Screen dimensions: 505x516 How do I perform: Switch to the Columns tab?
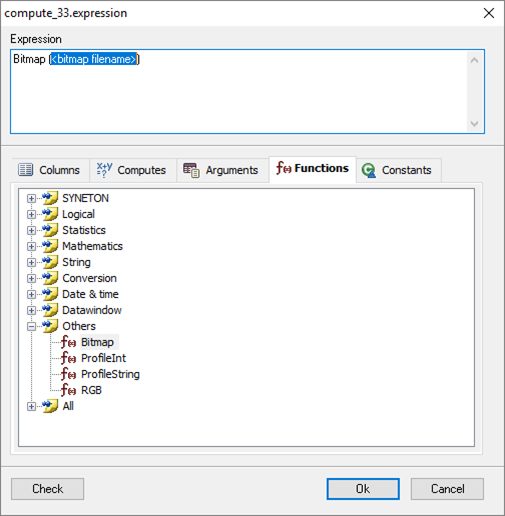tap(50, 170)
